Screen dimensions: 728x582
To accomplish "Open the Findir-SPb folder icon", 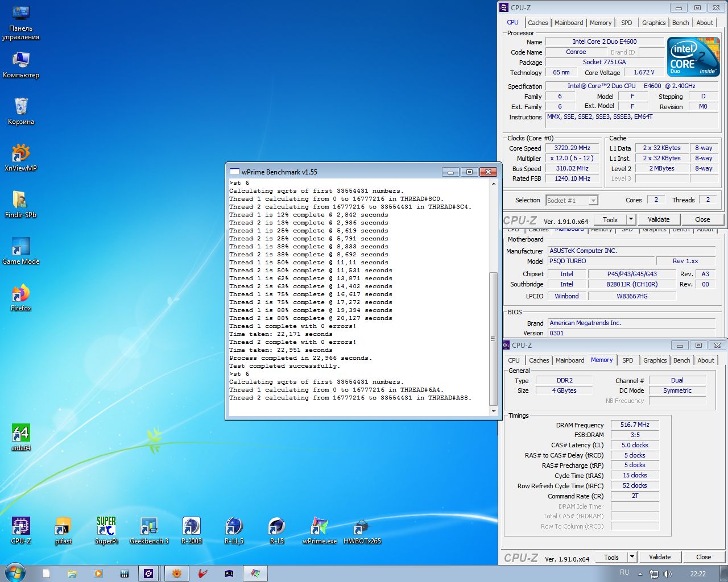I will (x=21, y=204).
